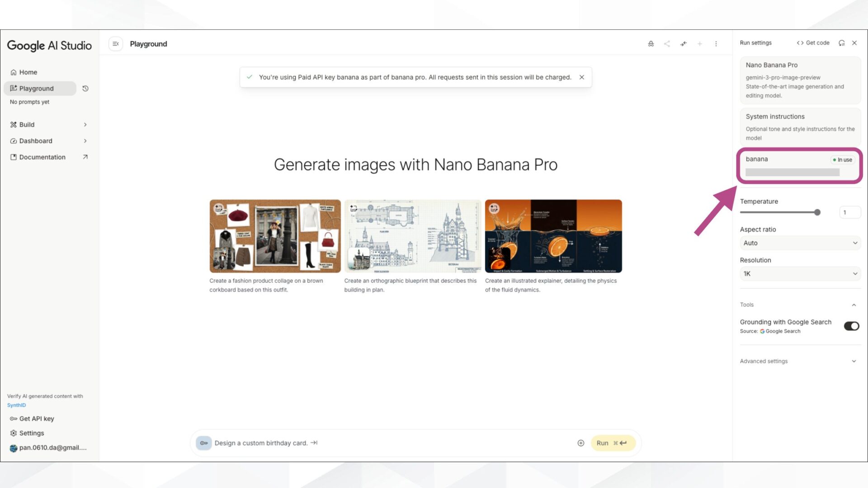868x488 pixels.
Task: Open the prompt history icon next to Playground
Action: tap(85, 89)
